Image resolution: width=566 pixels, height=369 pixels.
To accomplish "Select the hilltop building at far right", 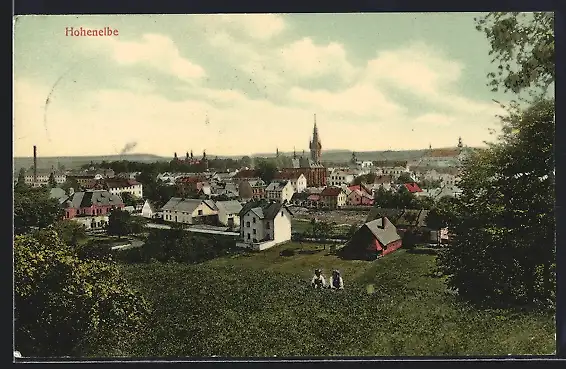I will pos(444,152).
